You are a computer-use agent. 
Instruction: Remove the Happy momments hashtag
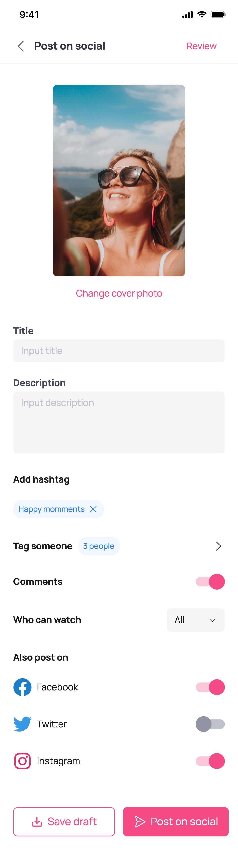pyautogui.click(x=93, y=509)
